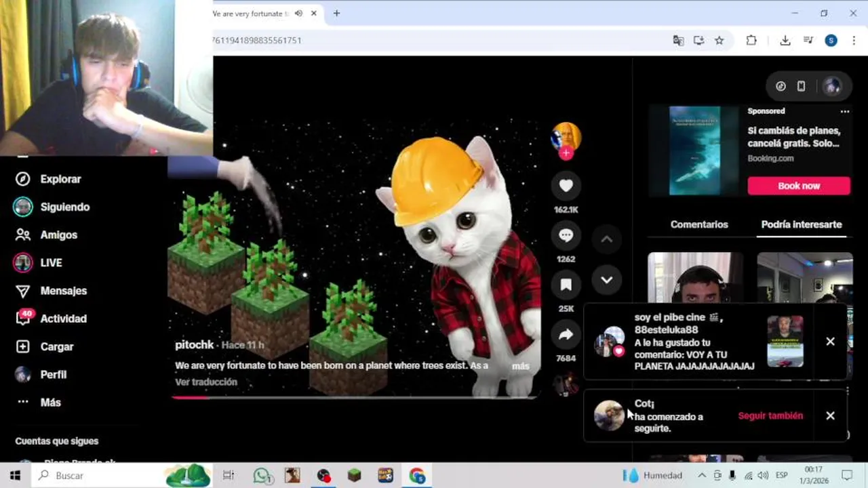Bookmark page with star icon

coord(719,41)
